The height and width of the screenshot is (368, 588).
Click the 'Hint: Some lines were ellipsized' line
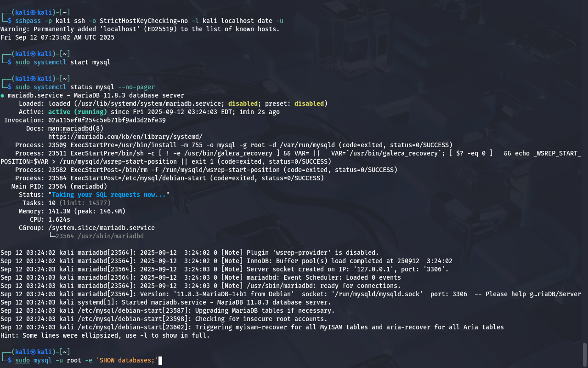click(105, 335)
